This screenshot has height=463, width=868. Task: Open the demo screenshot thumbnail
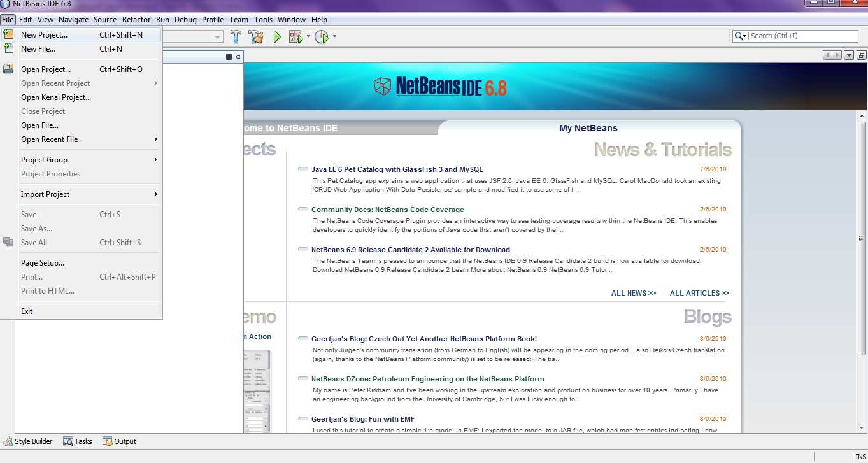click(x=257, y=391)
